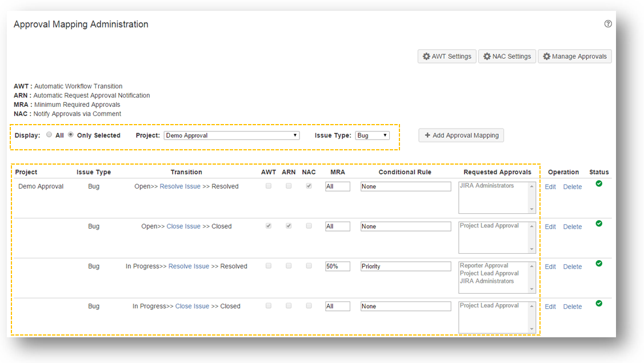Click the Add Approval Mapping button
This screenshot has width=644, height=363.
pyautogui.click(x=461, y=135)
